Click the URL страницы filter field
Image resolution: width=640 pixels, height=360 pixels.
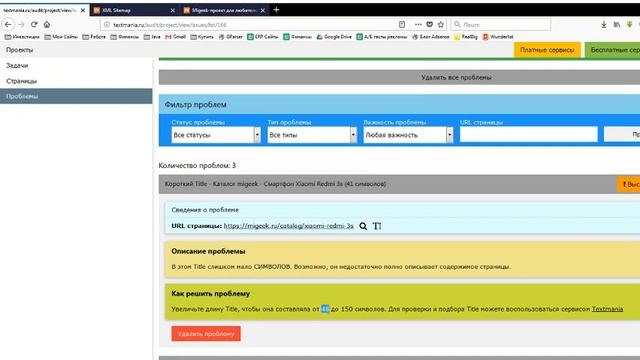pyautogui.click(x=529, y=134)
